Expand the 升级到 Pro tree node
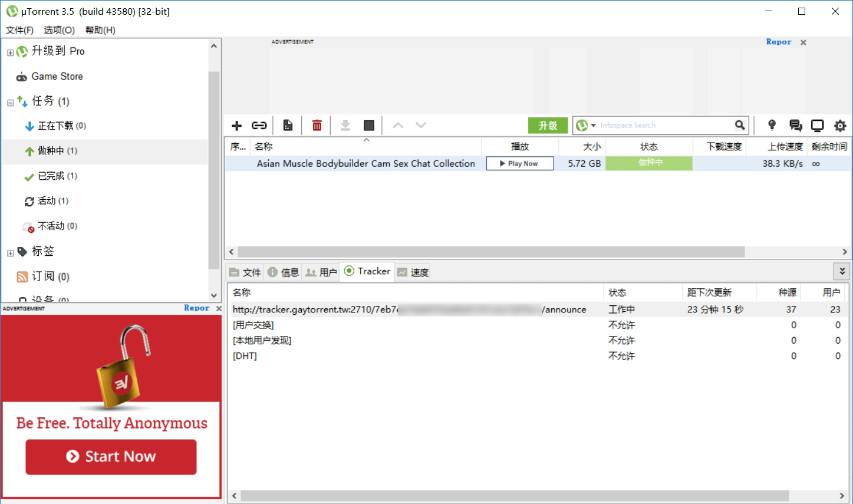853x504 pixels. pyautogui.click(x=10, y=52)
